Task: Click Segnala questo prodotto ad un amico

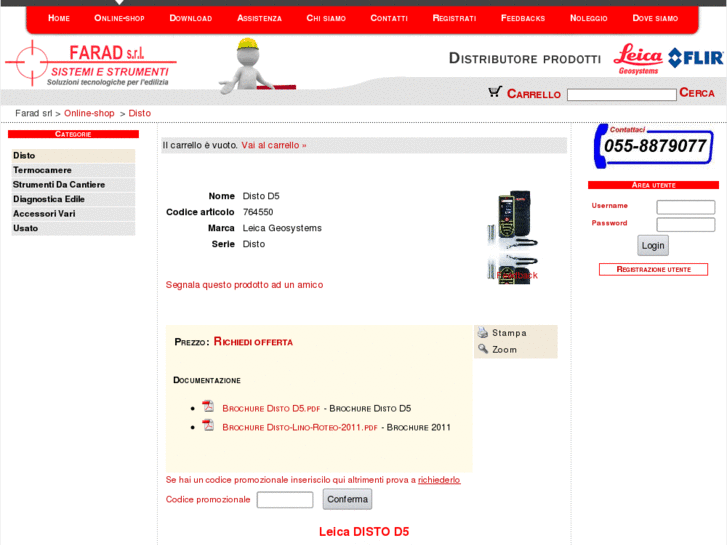Action: click(244, 285)
